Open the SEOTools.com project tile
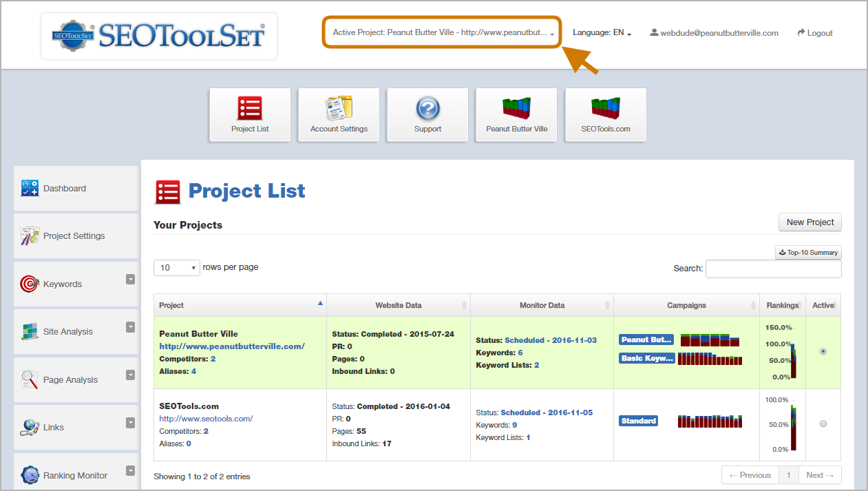This screenshot has width=868, height=491. click(x=606, y=114)
